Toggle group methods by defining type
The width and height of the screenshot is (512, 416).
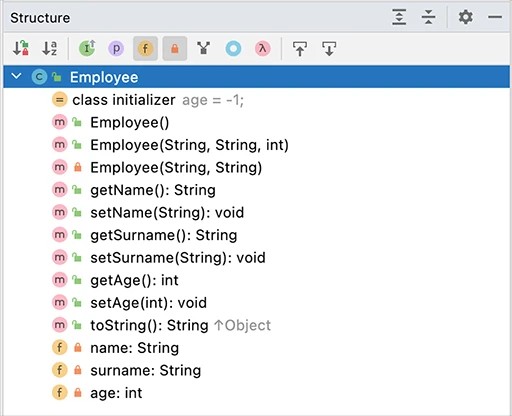[204, 49]
